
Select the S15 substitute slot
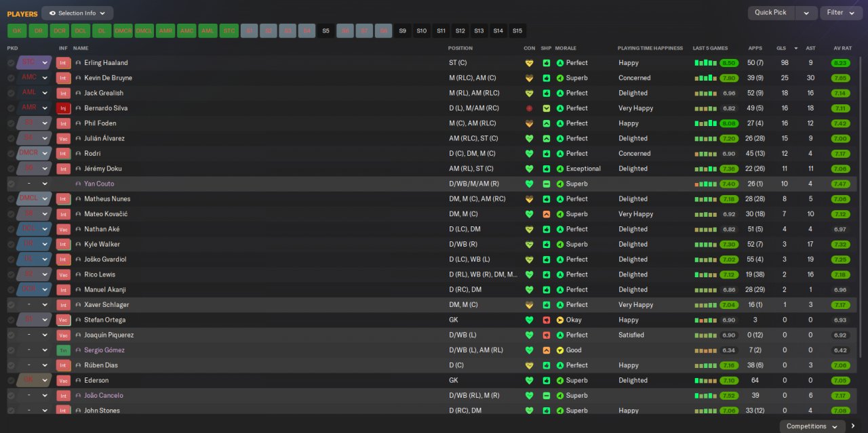[517, 31]
